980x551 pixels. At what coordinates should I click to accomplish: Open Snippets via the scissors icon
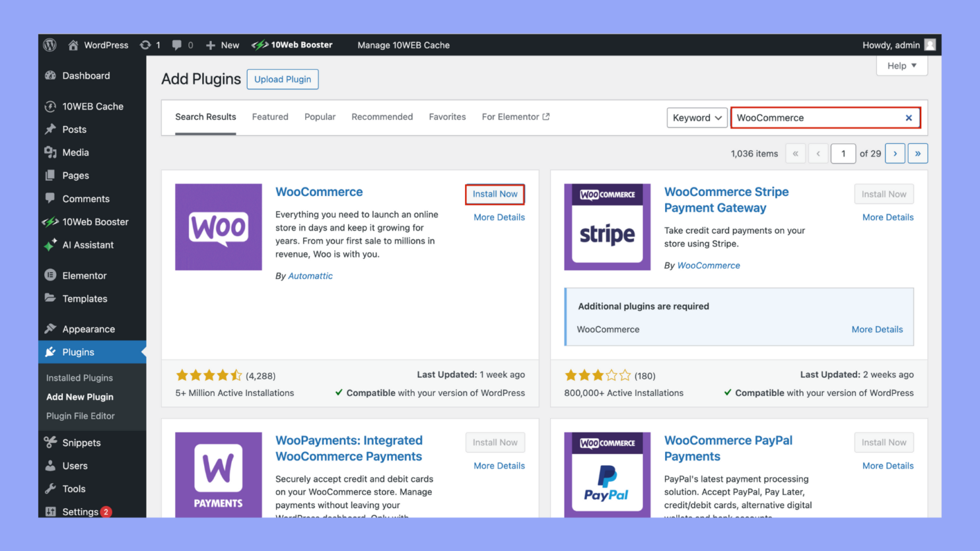pos(81,443)
